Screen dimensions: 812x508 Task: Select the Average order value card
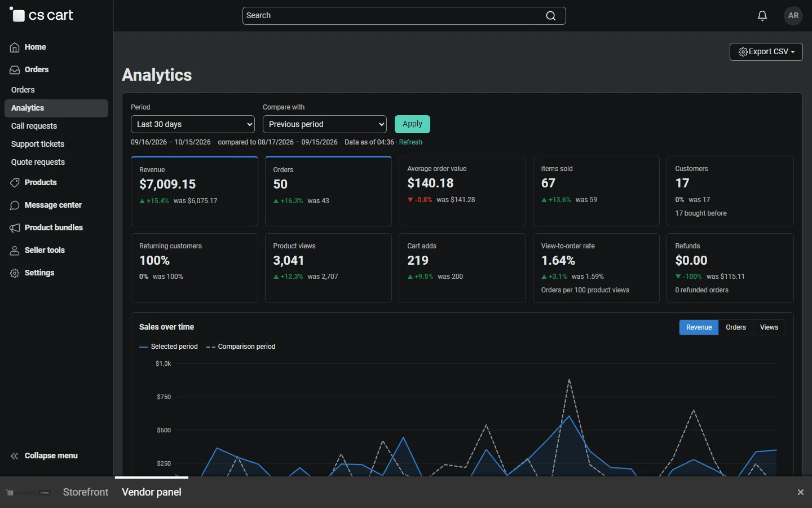pyautogui.click(x=462, y=191)
